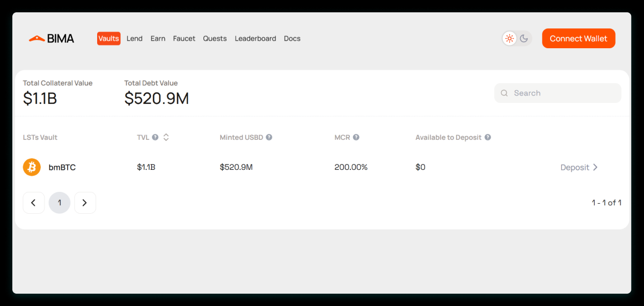Switch to dark mode moon icon
Screen dimensions: 644x306
524,39
